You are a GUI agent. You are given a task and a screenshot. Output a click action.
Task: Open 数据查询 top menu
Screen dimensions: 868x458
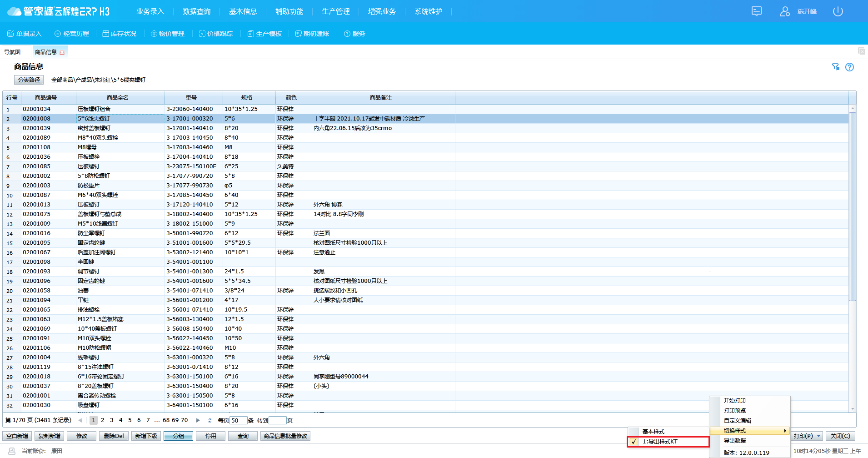tap(196, 11)
